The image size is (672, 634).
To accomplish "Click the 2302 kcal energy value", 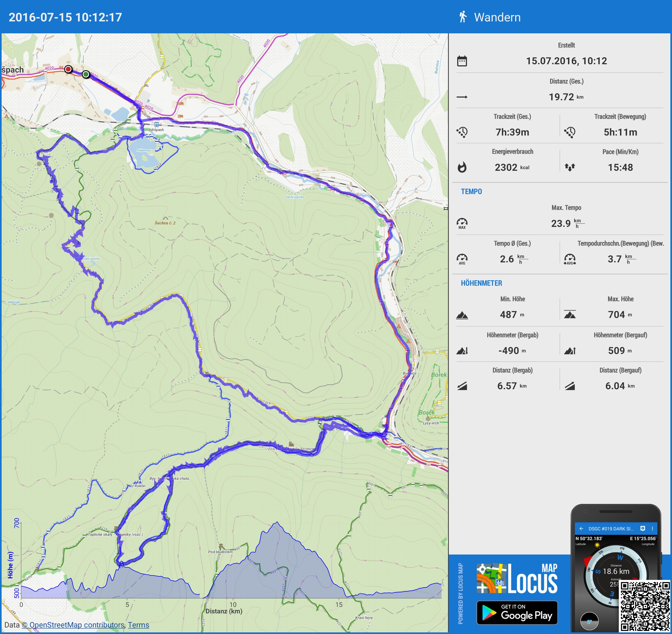I will [512, 167].
